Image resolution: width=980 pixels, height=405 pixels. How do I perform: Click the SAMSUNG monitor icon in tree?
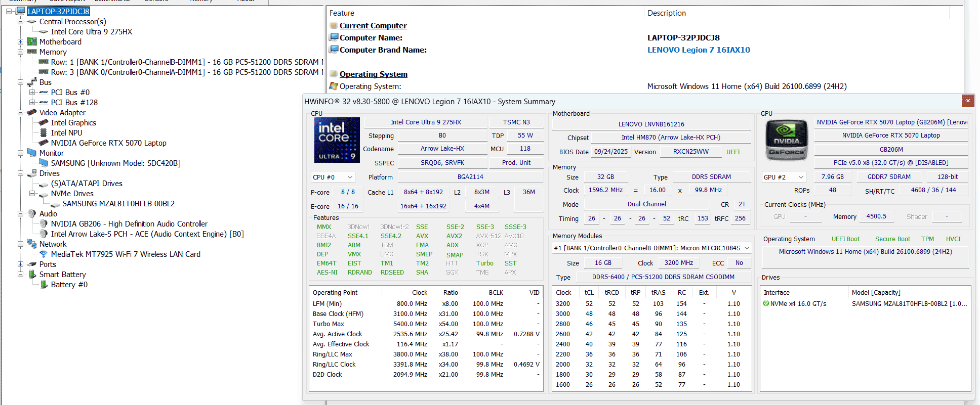pyautogui.click(x=44, y=163)
